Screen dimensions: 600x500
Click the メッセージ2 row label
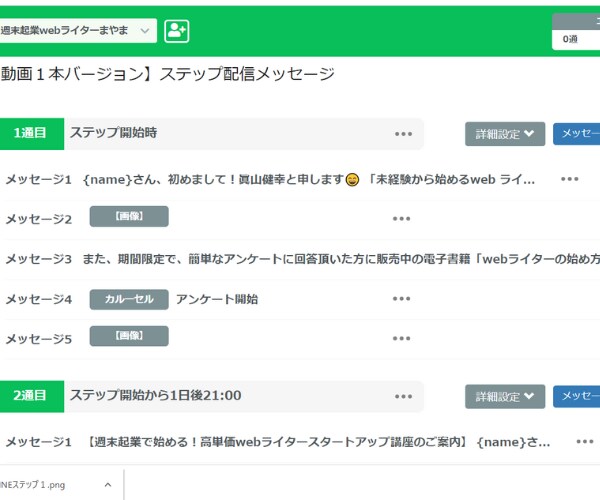39,219
